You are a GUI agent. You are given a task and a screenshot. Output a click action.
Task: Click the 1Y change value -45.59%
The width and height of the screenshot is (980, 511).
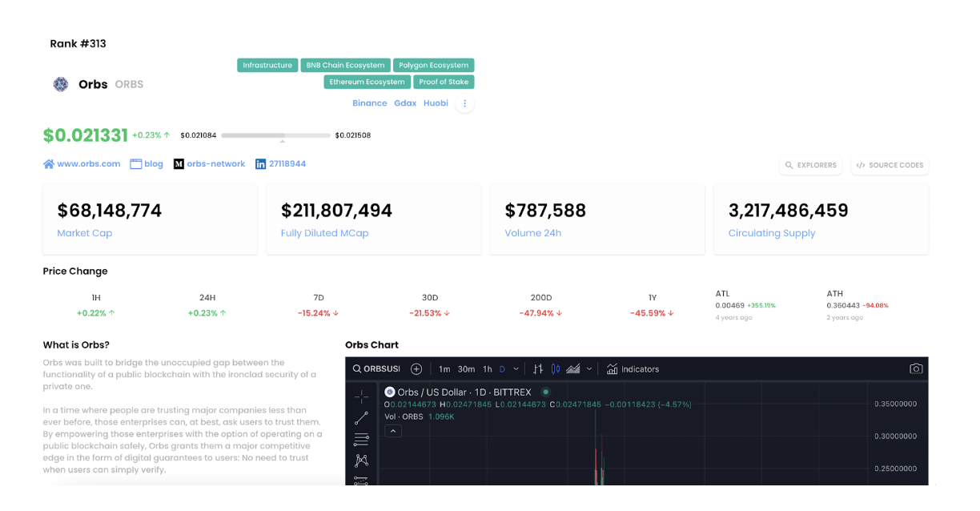point(653,313)
